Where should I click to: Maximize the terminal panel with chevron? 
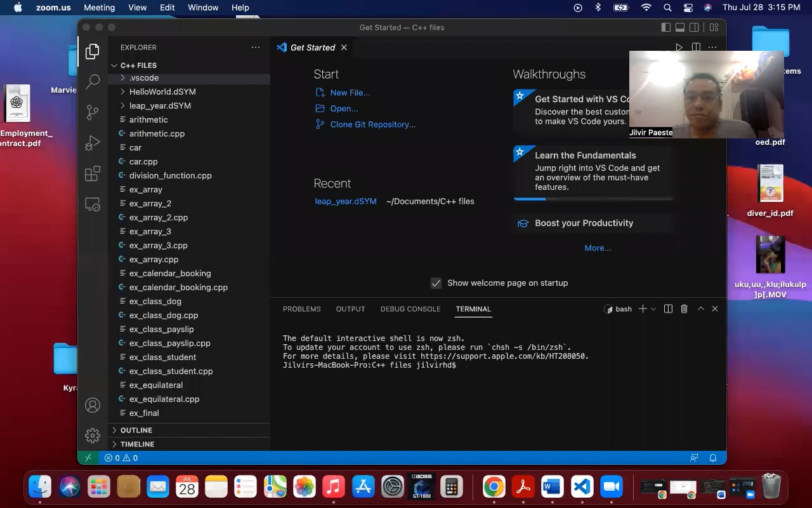pos(701,309)
